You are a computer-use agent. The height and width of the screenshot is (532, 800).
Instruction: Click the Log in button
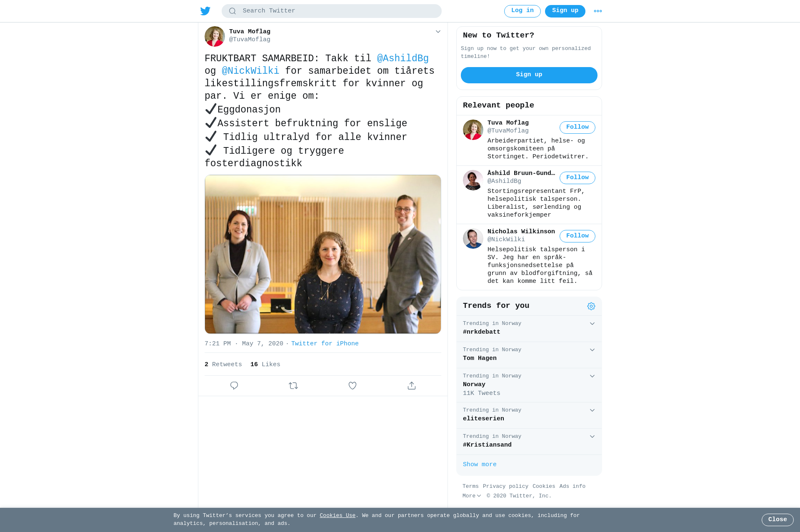click(522, 11)
